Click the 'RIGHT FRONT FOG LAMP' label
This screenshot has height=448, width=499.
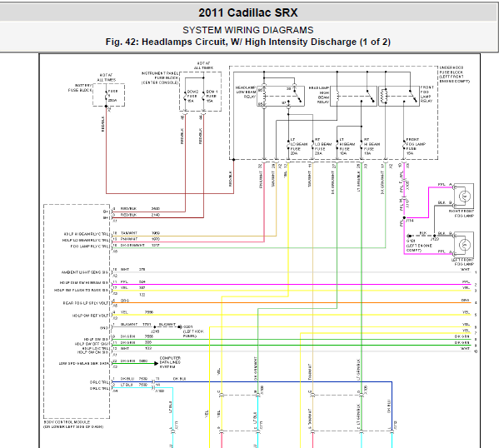point(462,213)
